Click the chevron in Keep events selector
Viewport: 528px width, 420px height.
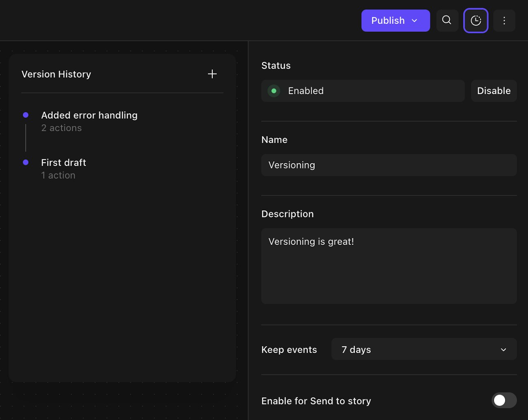(503, 350)
